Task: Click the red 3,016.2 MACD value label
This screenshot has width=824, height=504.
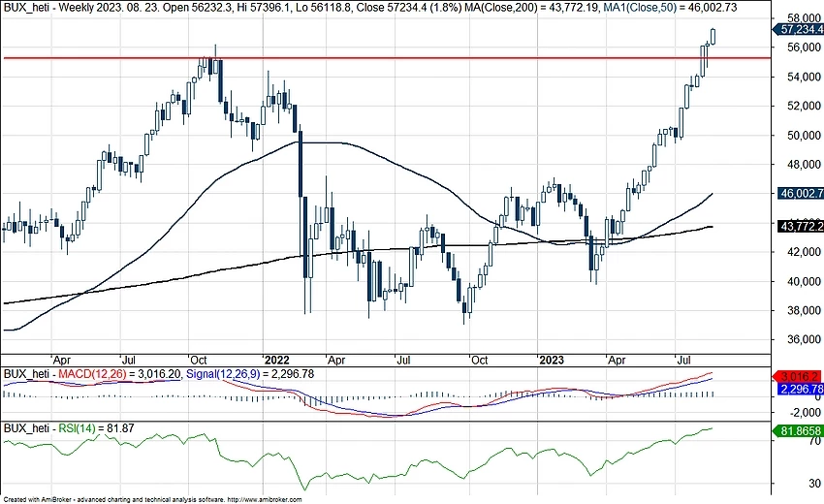Action: (x=798, y=376)
